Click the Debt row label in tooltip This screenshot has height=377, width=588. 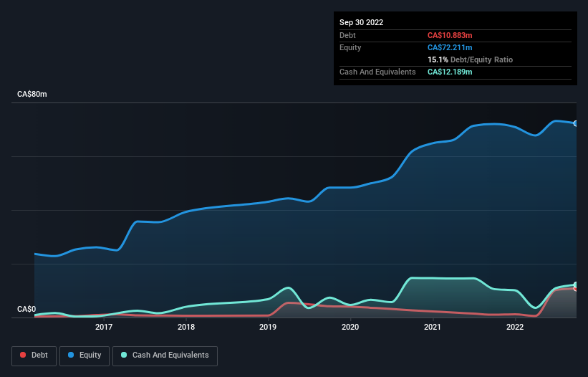click(x=347, y=35)
